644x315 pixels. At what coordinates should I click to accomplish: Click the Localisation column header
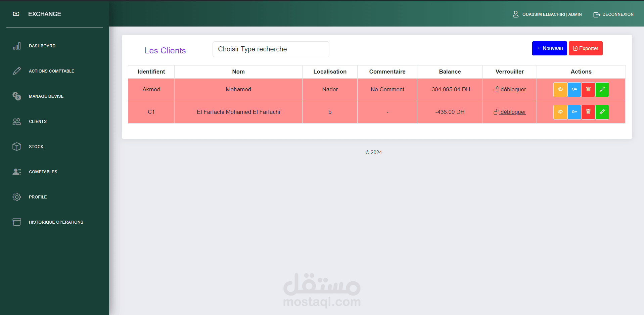click(330, 72)
